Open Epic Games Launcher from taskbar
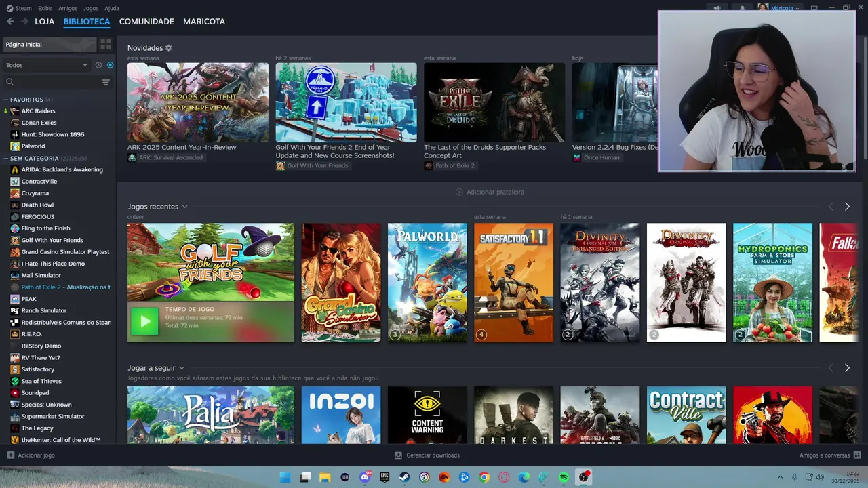This screenshot has width=868, height=488. 384,477
